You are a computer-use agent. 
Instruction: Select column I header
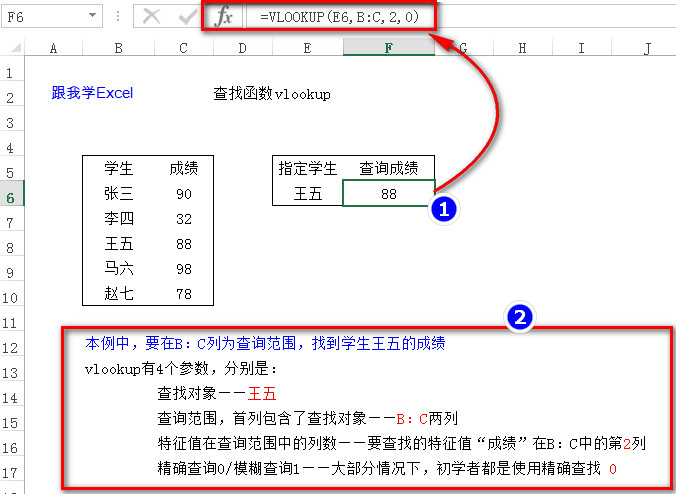pyautogui.click(x=582, y=48)
